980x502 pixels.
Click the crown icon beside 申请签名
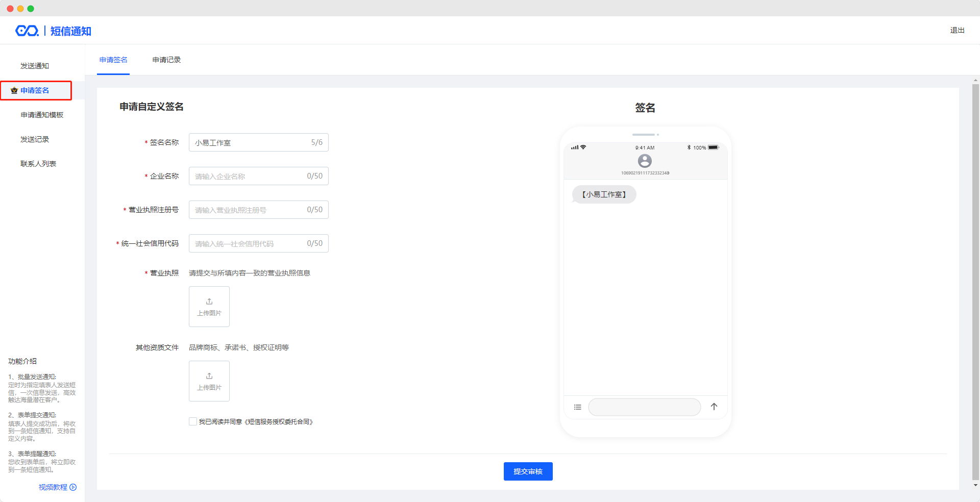(14, 91)
